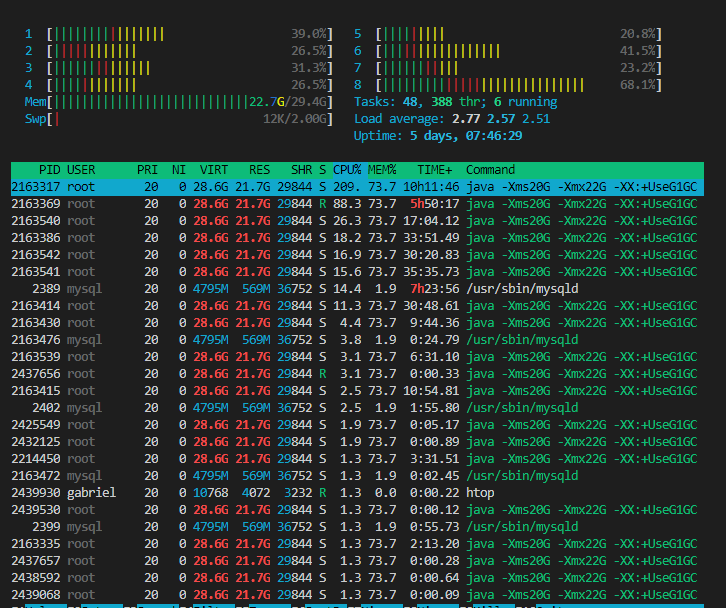726x608 pixels.
Task: Click the CPU 5 meter showing 20.8%
Action: coord(508,34)
